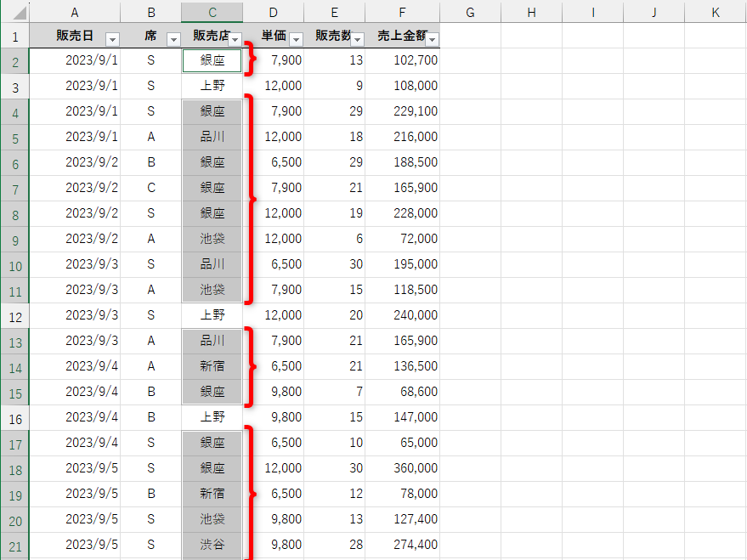Select column K header

716,13
